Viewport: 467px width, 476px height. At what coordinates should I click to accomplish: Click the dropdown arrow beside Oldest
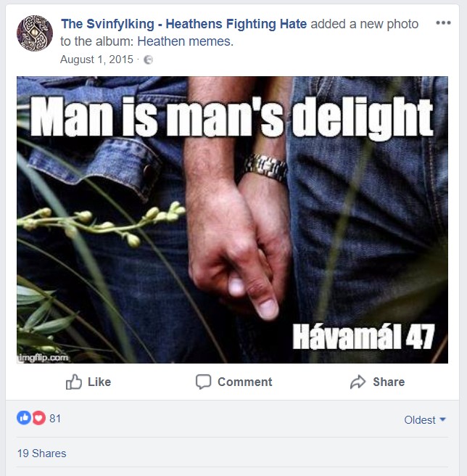tap(443, 419)
